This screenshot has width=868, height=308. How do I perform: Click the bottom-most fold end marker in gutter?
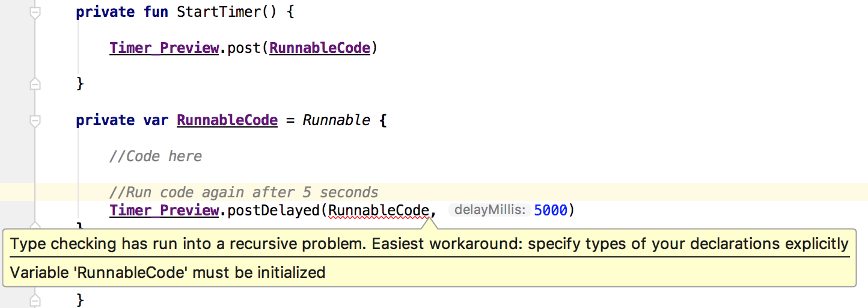pyautogui.click(x=35, y=299)
